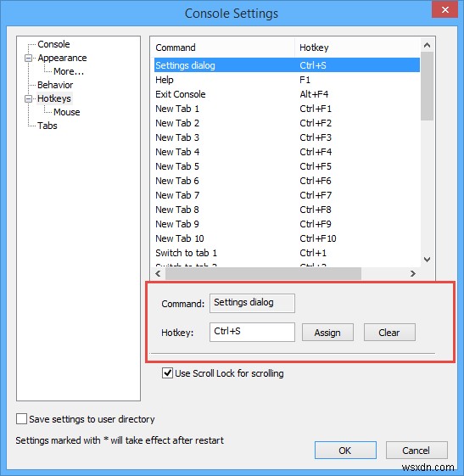Click the Assign hotkey button
Image resolution: width=464 pixels, height=476 pixels.
[x=327, y=333]
